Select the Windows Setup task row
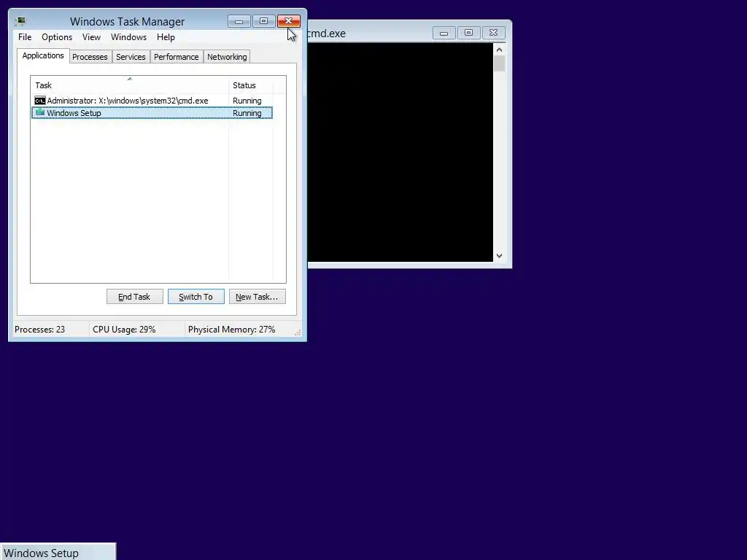Viewport: 747px width, 560px height. click(x=152, y=113)
